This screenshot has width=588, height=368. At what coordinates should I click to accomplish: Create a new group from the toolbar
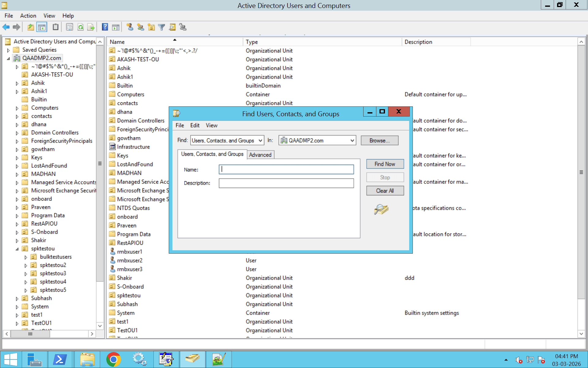click(x=141, y=27)
